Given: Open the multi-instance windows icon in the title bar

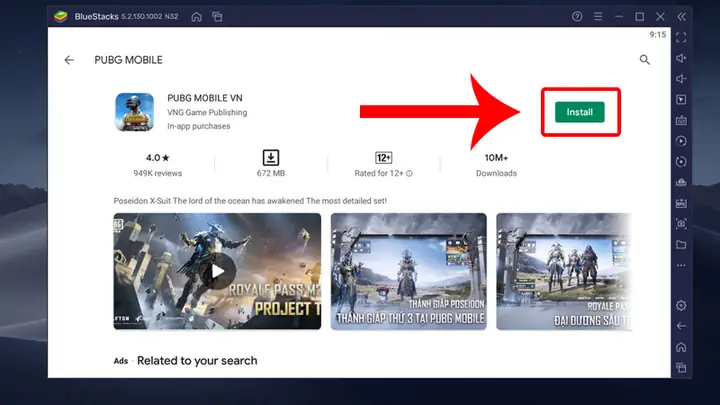Looking at the screenshot, I should (217, 17).
